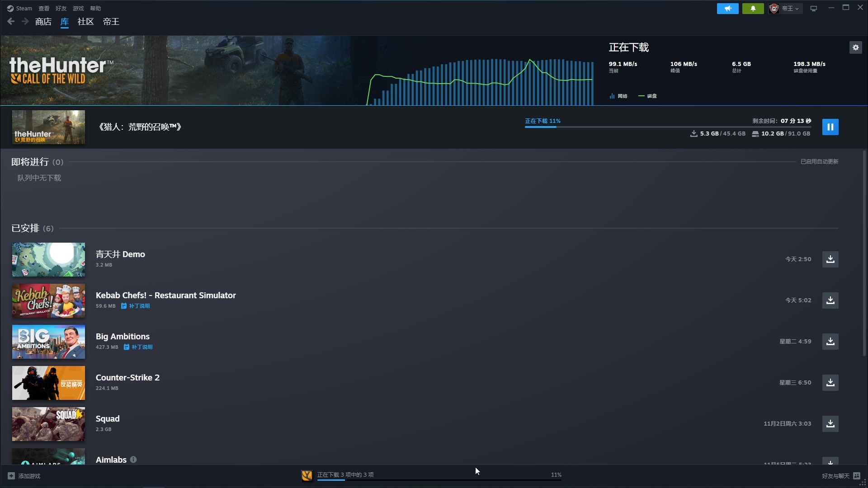Image resolution: width=868 pixels, height=488 pixels.
Task: Open the announcements megaphone button
Action: [x=727, y=9]
